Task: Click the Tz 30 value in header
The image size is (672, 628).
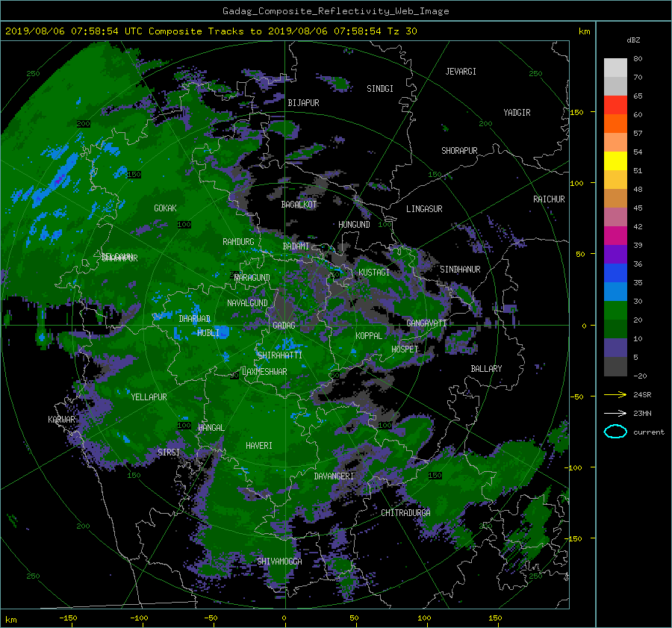Action: coord(402,31)
